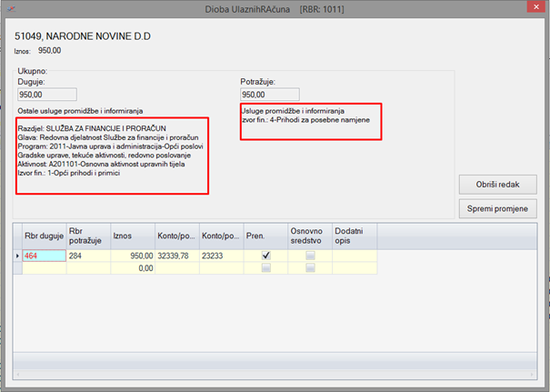Screen dimensions: 550x392
Task: Toggle the first row's Osnovno sredstvo checkbox
Action: (310, 256)
